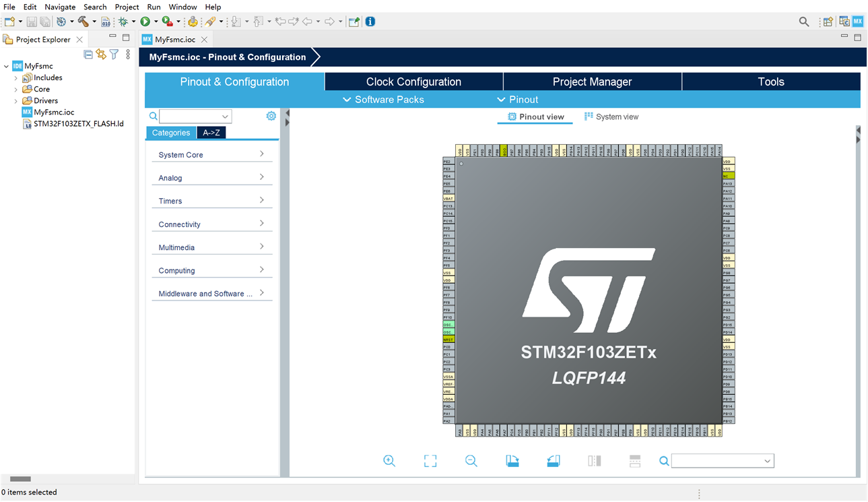Image resolution: width=868 pixels, height=502 pixels.
Task: Expand the Drivers folder in tree
Action: pyautogui.click(x=16, y=101)
